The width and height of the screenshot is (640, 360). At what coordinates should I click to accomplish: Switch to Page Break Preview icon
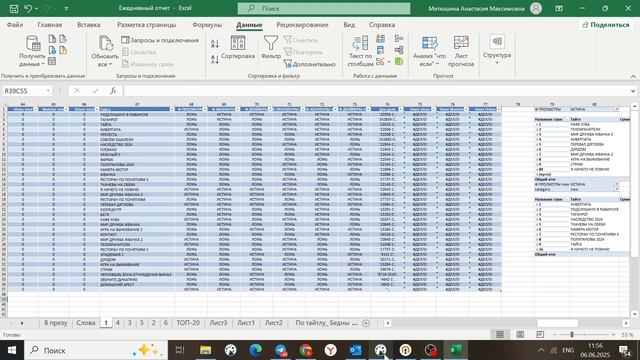point(540,334)
